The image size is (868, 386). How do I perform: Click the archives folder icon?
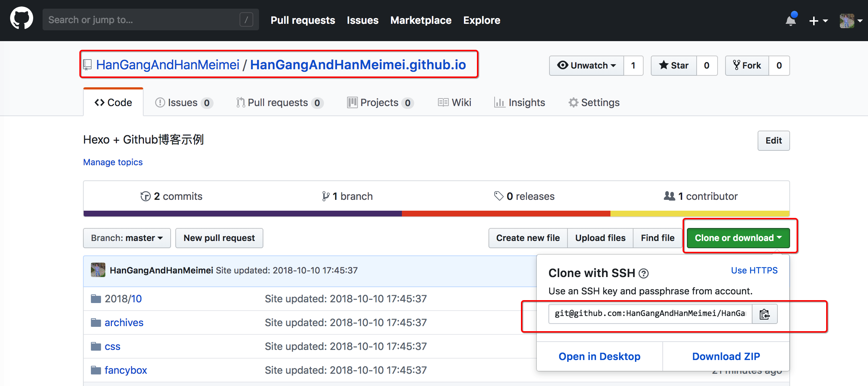(96, 323)
